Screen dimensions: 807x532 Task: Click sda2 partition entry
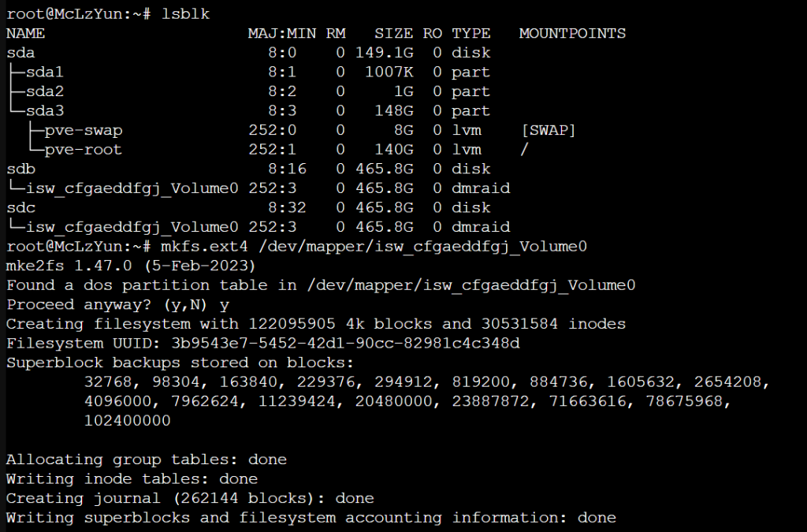point(45,91)
